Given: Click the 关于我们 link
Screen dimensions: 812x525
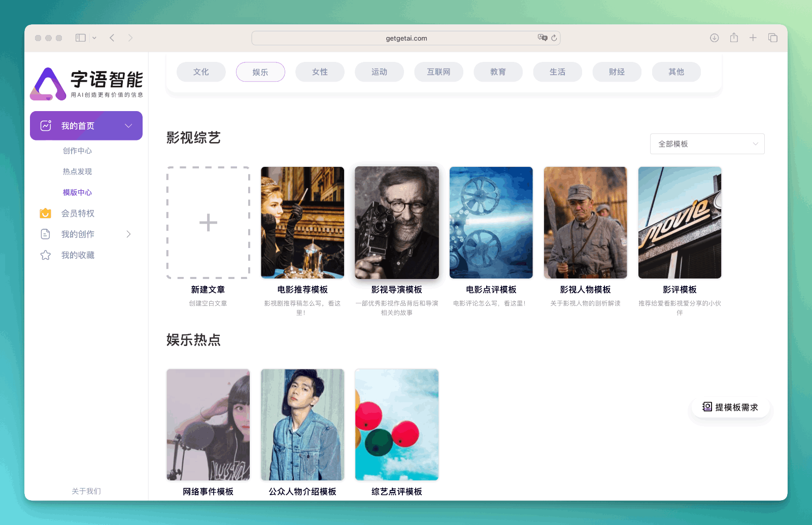Looking at the screenshot, I should coord(86,491).
